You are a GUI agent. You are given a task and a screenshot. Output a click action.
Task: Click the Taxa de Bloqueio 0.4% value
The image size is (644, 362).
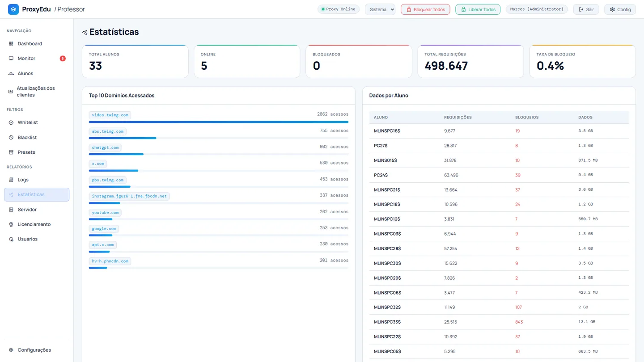550,66
